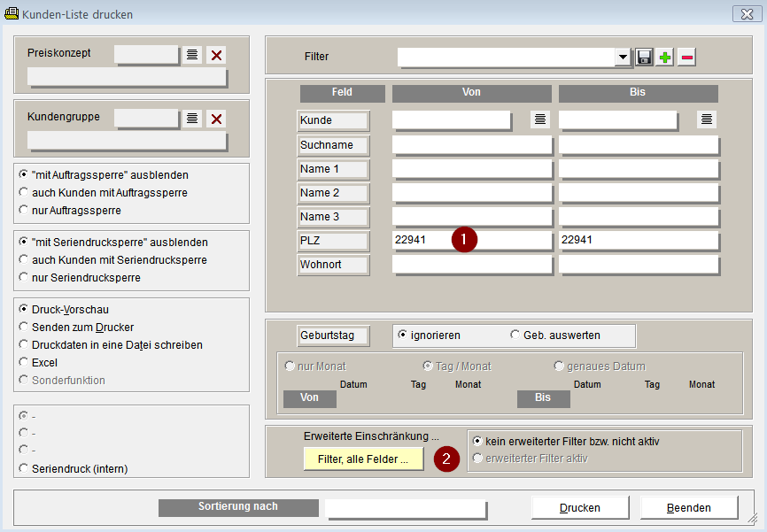Screen dimensions: 767x532
Task: Open the Kunde Bis lookup list icon
Action: click(707, 120)
